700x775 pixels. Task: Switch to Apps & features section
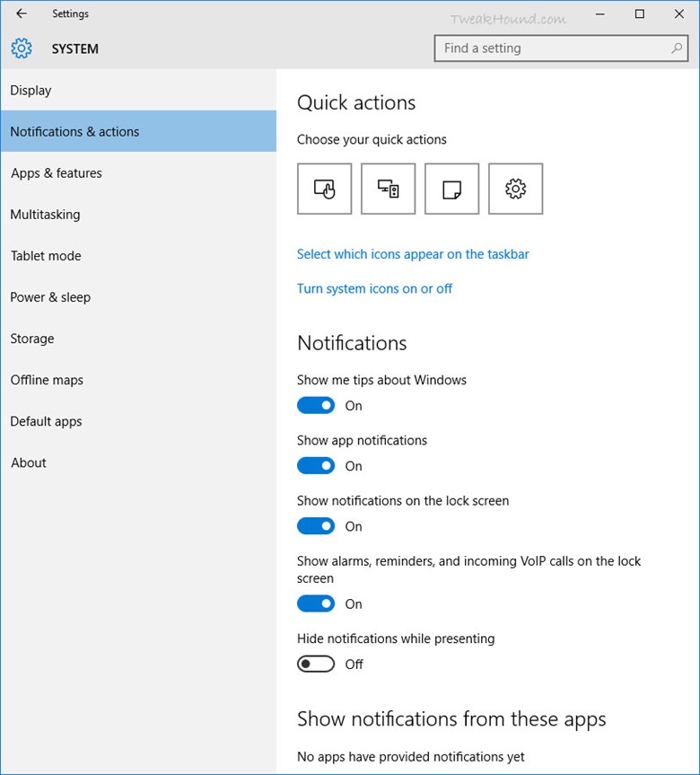coord(57,173)
